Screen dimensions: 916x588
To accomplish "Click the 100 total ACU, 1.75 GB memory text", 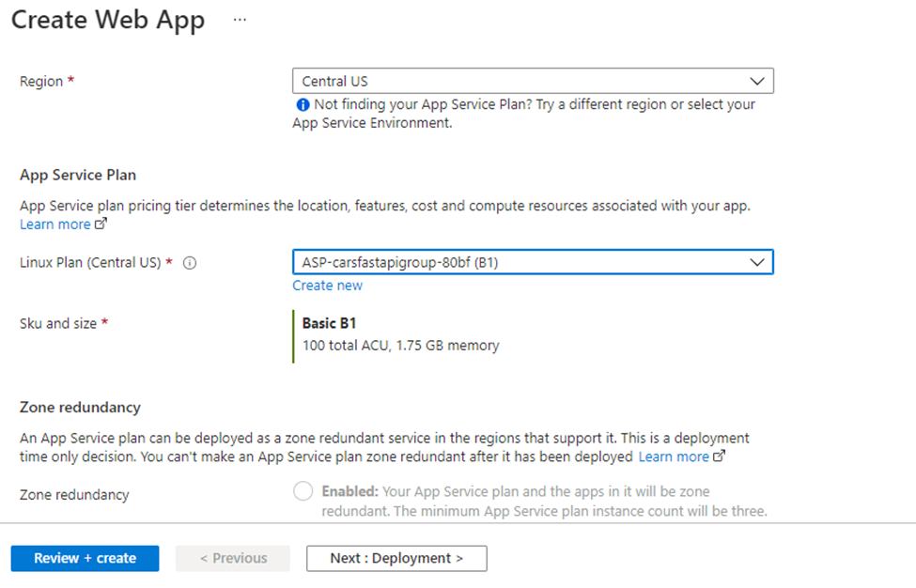I will 401,346.
